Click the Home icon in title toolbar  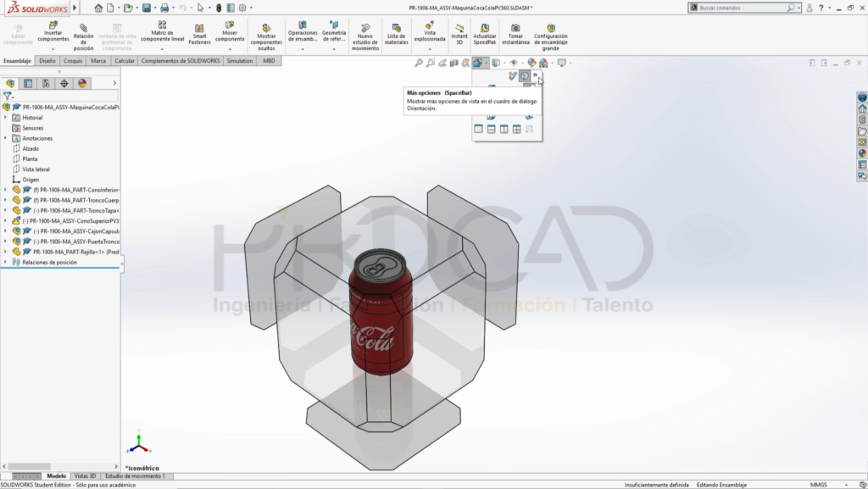[x=98, y=8]
